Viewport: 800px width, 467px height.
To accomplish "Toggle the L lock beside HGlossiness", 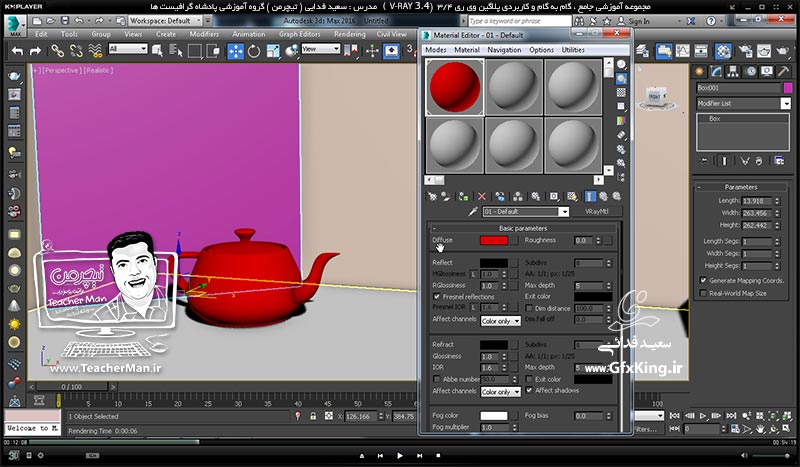I will (x=473, y=274).
